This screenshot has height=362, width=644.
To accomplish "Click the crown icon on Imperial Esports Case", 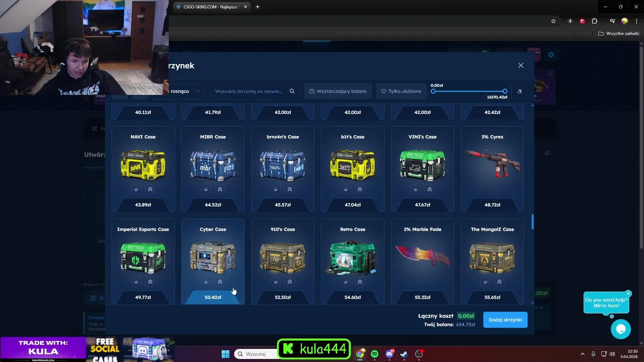I will (x=136, y=282).
